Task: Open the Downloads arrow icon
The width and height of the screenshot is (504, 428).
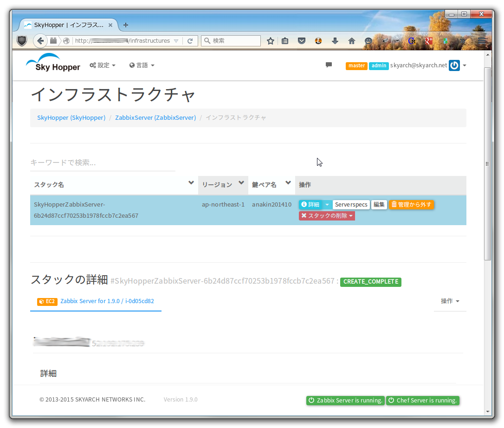Action: click(x=335, y=41)
